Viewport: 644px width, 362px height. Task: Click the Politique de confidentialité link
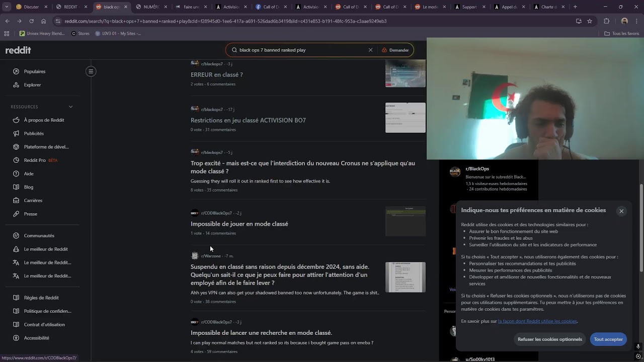[x=48, y=311]
